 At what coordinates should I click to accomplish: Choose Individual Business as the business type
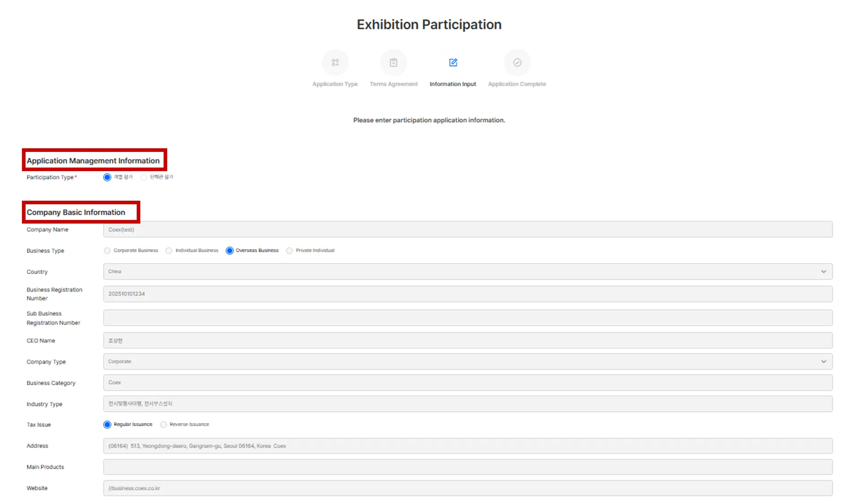169,251
